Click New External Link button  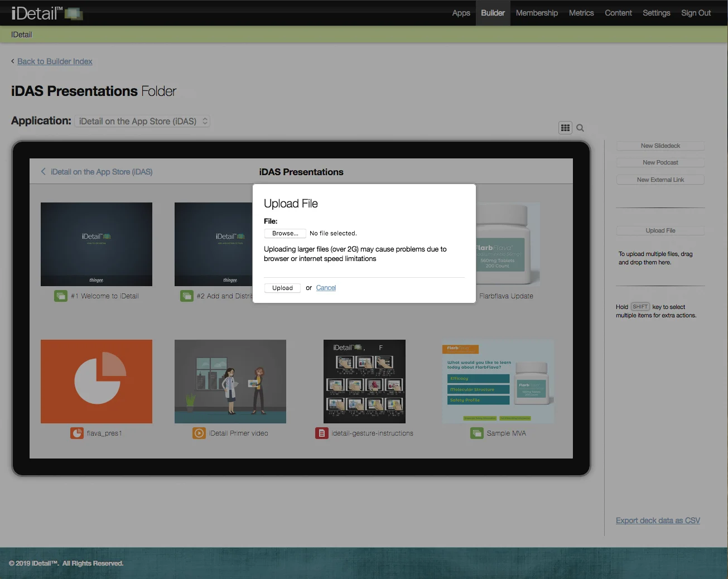point(660,180)
